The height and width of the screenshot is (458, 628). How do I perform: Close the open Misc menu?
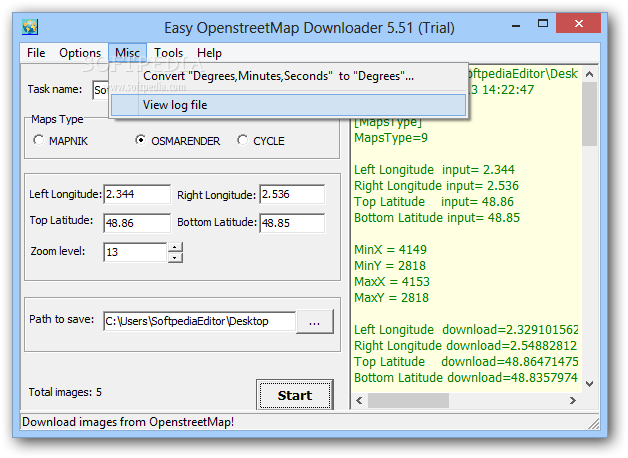127,53
